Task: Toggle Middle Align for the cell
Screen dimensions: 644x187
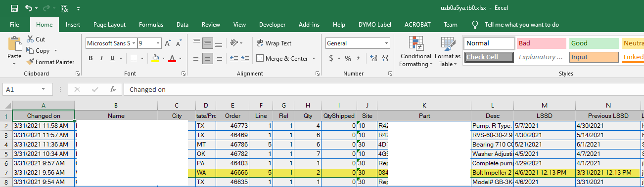Action: click(208, 43)
